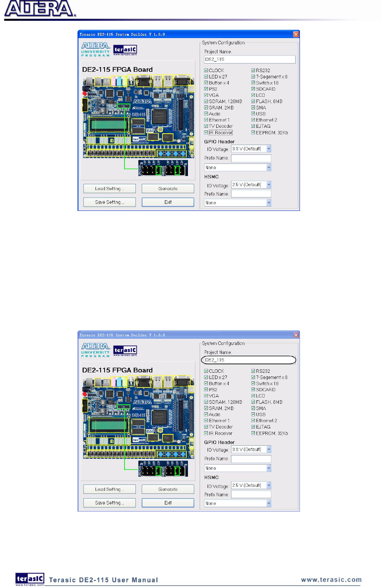Click Exit button in lower dialog
The image size is (381, 588).
point(168,503)
